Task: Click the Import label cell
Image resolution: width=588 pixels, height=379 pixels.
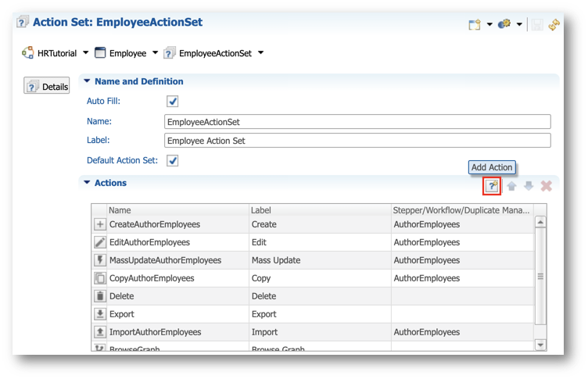Action: point(321,332)
